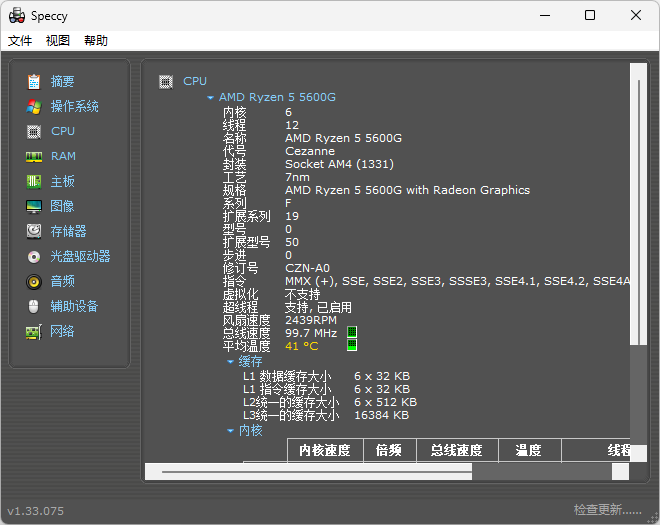Click the L1 数据缓存大小 label
660x525 pixels.
(287, 376)
